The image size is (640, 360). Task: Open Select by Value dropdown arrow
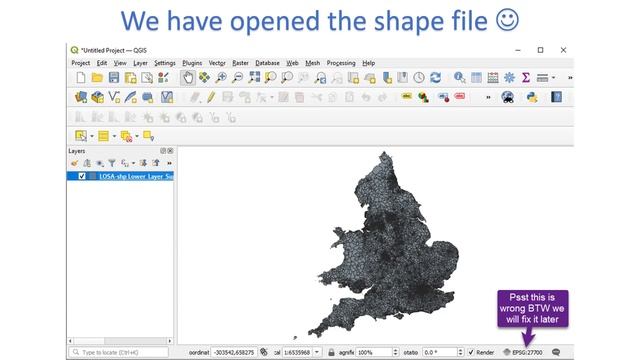(114, 136)
